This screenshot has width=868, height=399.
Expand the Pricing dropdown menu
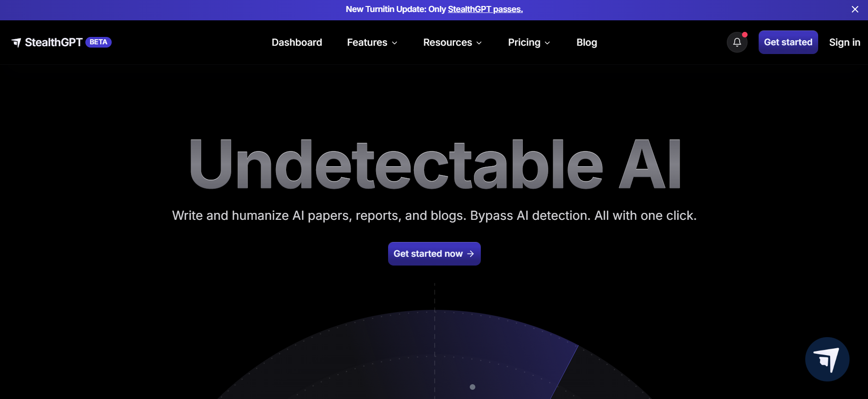coord(529,42)
